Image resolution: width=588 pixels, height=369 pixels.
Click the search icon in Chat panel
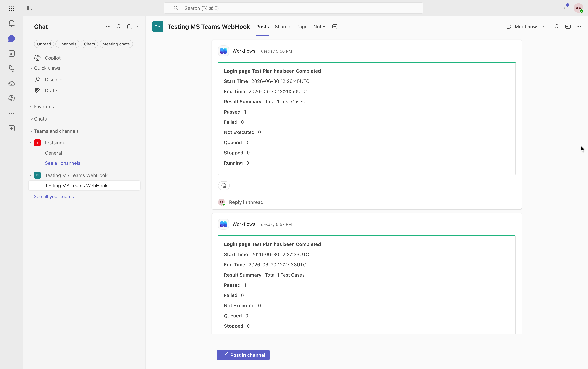(119, 27)
